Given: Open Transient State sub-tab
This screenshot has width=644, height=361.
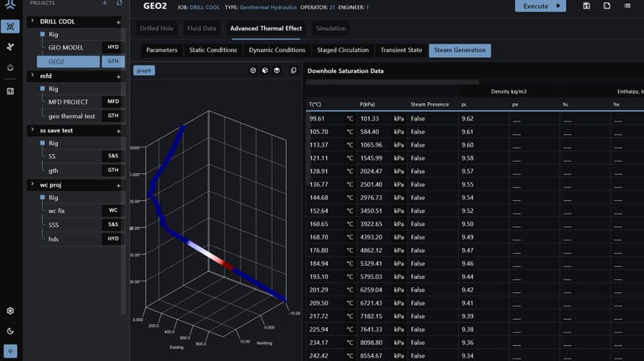Looking at the screenshot, I should pyautogui.click(x=401, y=50).
